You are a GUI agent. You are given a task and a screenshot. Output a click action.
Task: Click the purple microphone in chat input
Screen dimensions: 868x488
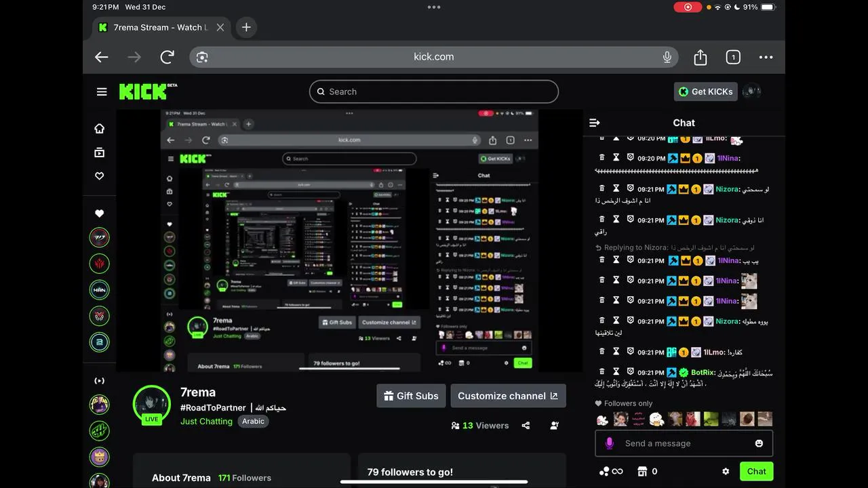[610, 443]
